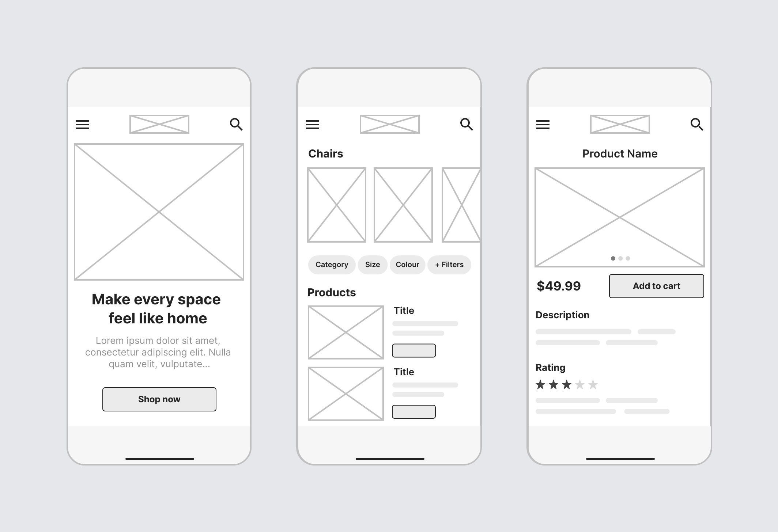Click the Add to cart button
The image size is (778, 532).
656,285
